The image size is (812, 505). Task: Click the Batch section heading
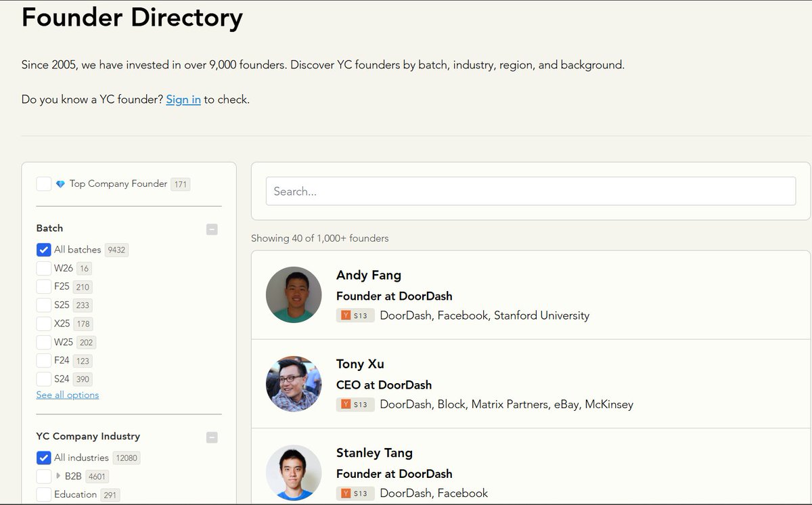coord(49,228)
